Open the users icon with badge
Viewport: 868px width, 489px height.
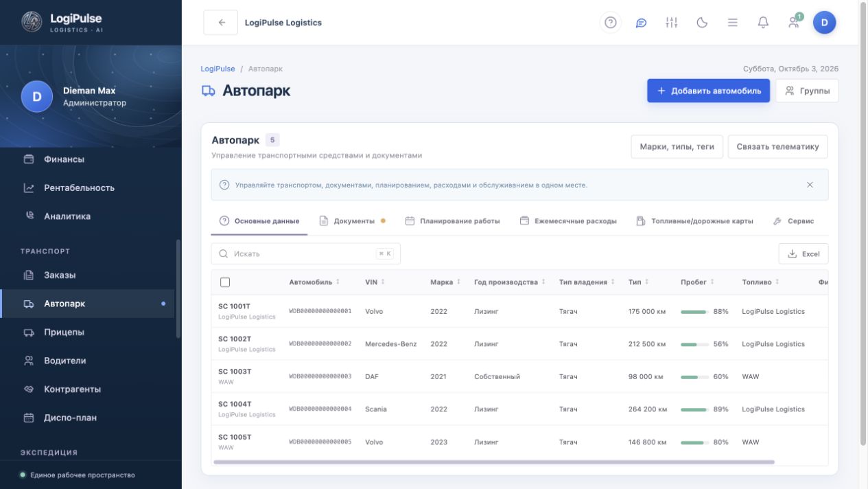click(x=794, y=23)
